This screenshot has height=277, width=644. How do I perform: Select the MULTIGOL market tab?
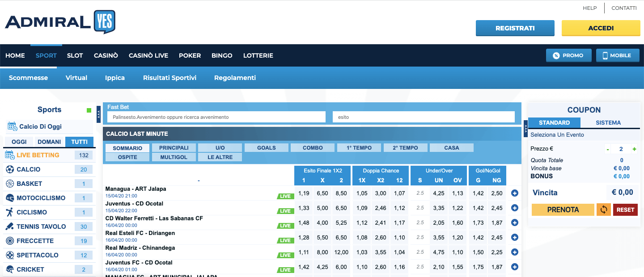click(x=174, y=157)
